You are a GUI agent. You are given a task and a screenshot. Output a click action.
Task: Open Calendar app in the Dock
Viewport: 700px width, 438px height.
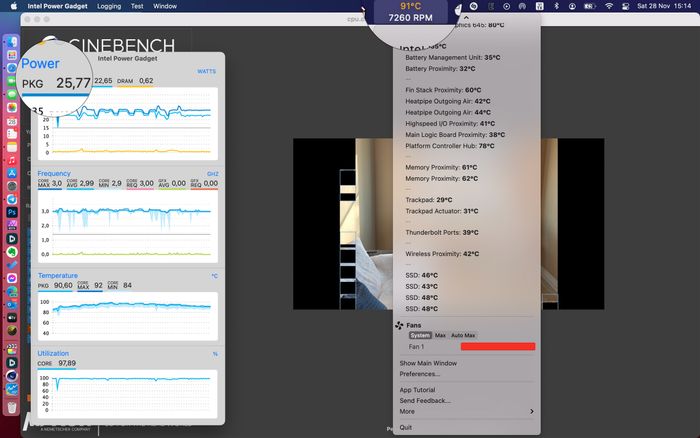[x=12, y=121]
